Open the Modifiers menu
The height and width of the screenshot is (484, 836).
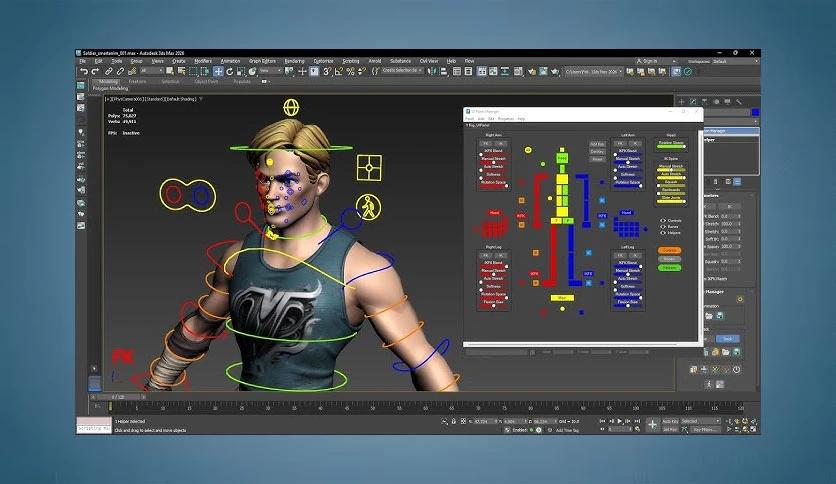[203, 61]
